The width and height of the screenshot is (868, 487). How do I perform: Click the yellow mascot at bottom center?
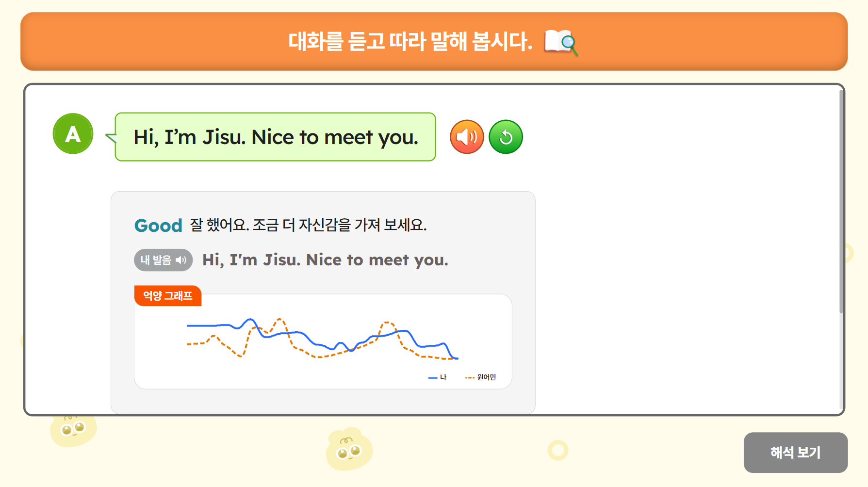click(349, 449)
